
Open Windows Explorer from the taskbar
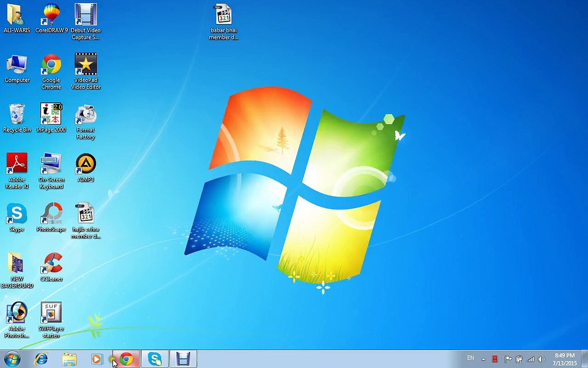point(69,359)
